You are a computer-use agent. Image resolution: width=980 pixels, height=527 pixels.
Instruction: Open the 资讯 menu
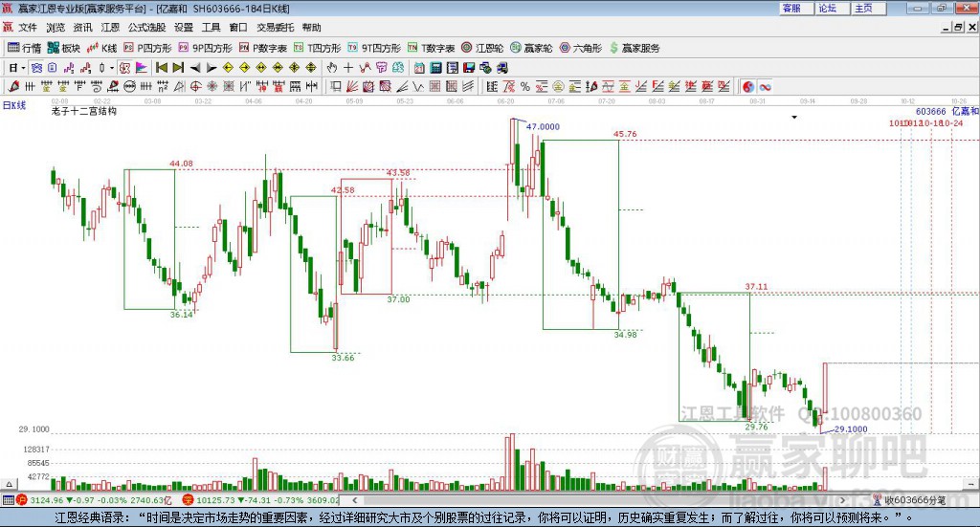[82, 28]
